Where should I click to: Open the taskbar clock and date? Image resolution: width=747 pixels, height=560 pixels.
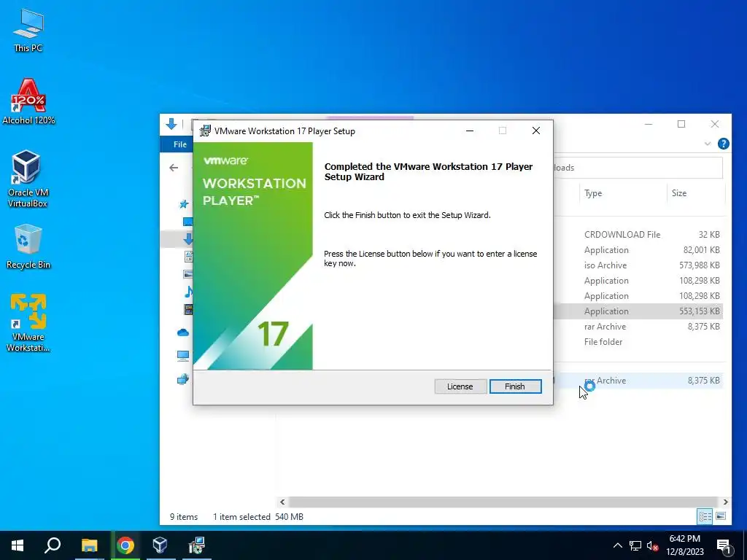685,545
